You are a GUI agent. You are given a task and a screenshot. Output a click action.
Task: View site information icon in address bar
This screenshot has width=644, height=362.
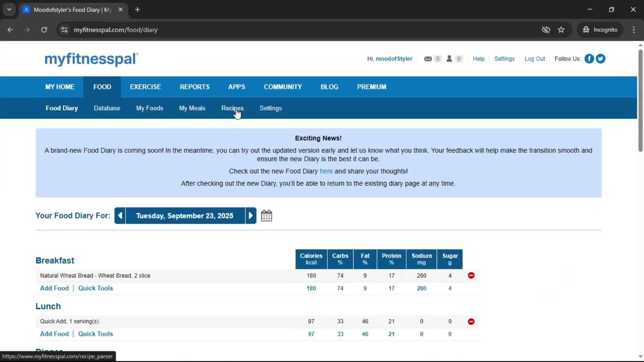[64, 30]
